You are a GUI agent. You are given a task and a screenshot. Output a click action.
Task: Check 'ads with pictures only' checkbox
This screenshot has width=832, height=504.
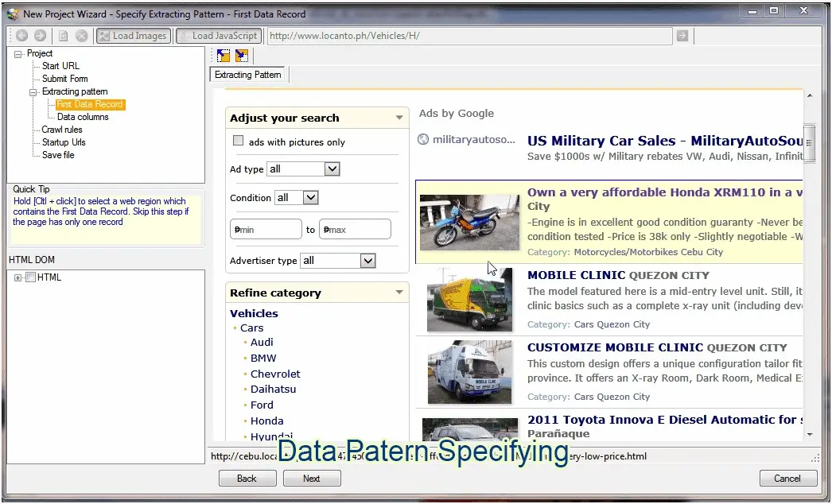coord(239,141)
